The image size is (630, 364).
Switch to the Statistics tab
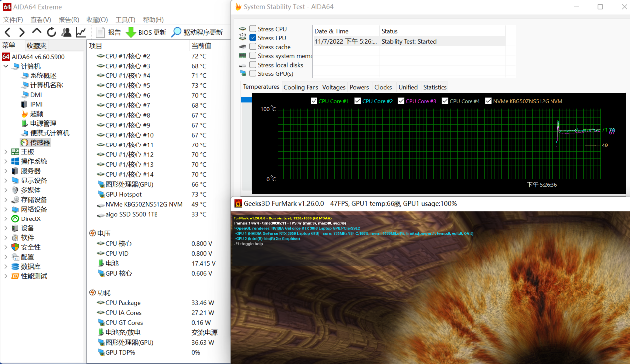435,87
